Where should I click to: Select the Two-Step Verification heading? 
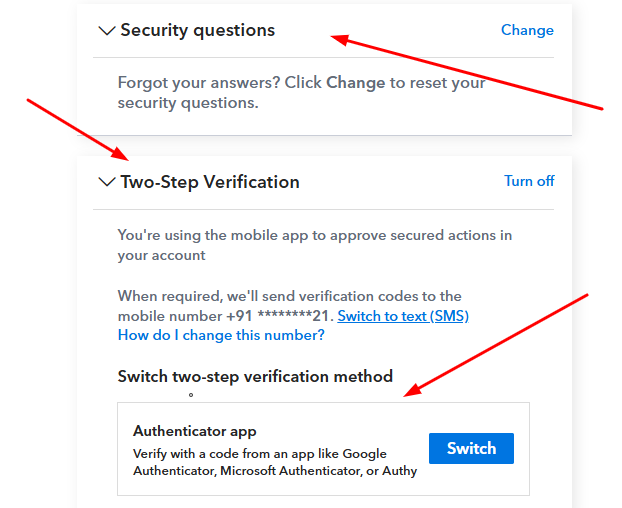tap(210, 182)
